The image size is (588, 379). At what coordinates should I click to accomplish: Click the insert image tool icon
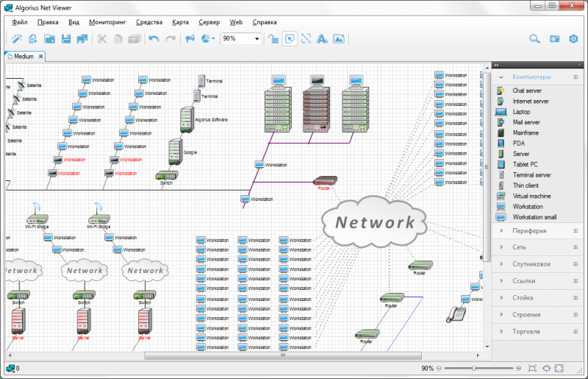tap(339, 39)
